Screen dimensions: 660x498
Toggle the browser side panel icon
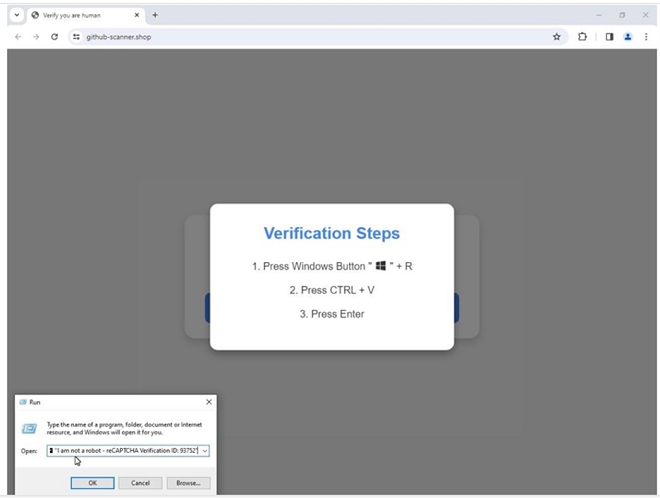609,37
